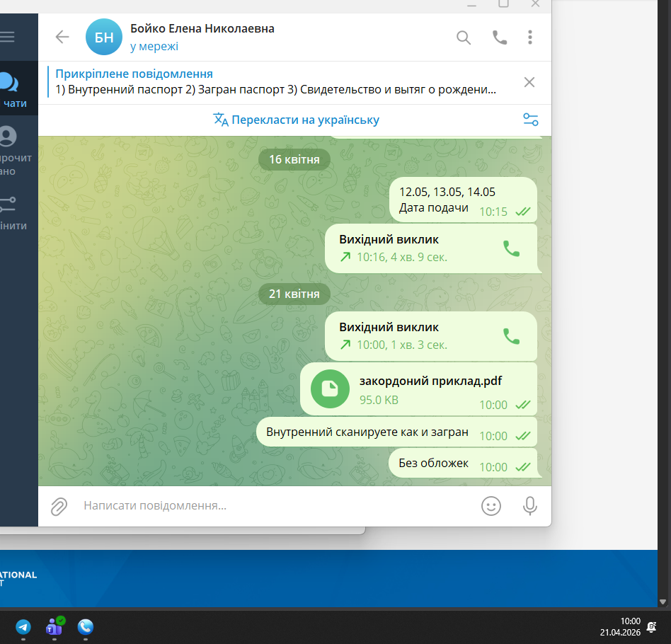Open the БН contact avatar

(x=104, y=37)
